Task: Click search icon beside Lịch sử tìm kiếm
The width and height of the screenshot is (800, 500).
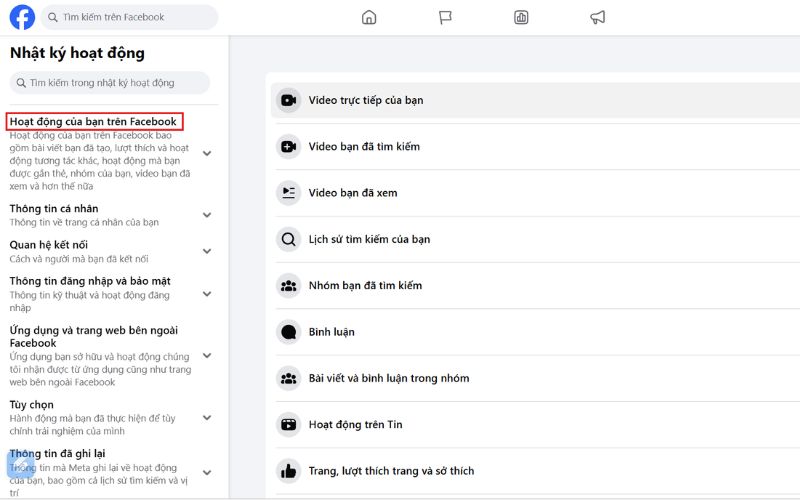Action: [288, 239]
